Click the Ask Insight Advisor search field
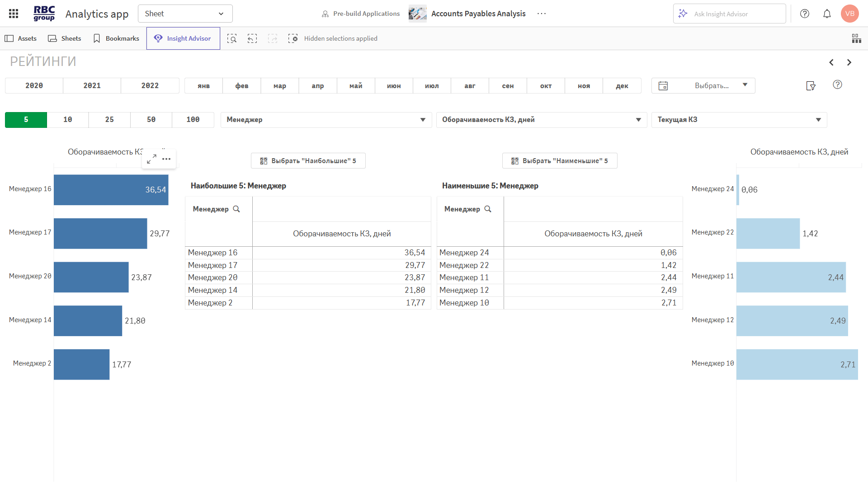The image size is (868, 488). coord(729,14)
